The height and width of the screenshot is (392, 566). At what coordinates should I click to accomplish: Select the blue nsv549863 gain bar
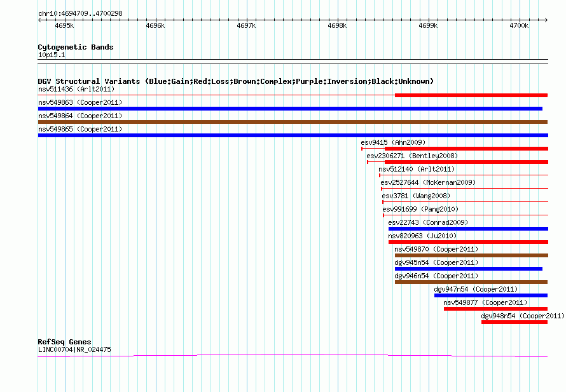pyautogui.click(x=290, y=109)
